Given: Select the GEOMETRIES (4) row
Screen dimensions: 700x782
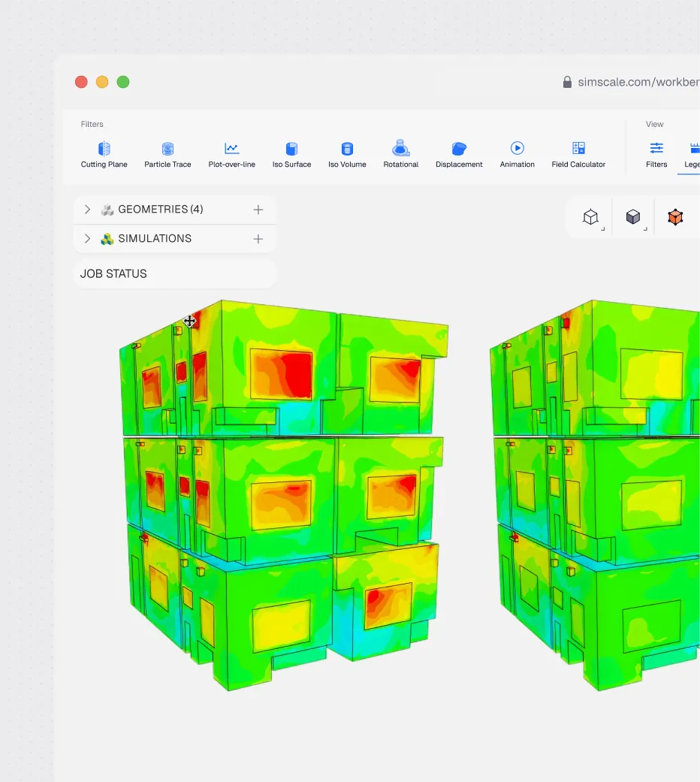Looking at the screenshot, I should tap(174, 210).
